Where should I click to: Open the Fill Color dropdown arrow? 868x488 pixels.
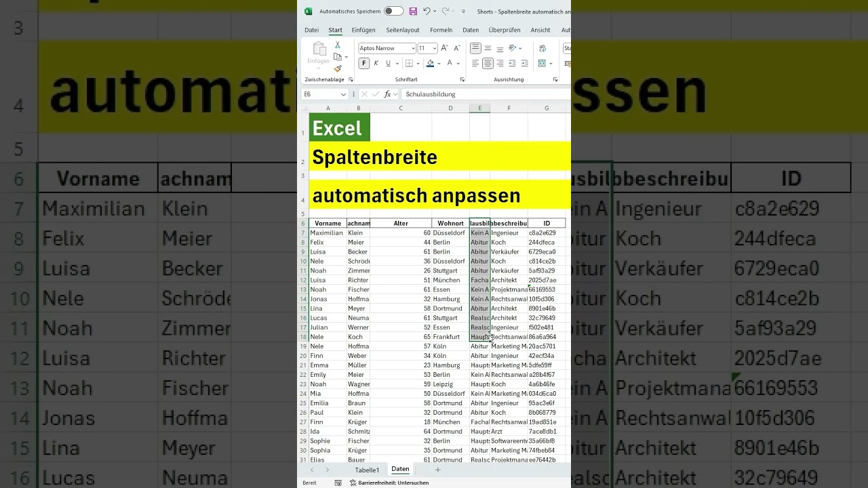point(439,64)
